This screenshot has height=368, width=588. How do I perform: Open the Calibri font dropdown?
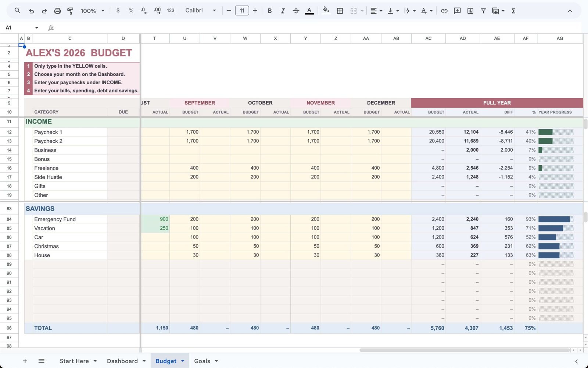click(201, 11)
